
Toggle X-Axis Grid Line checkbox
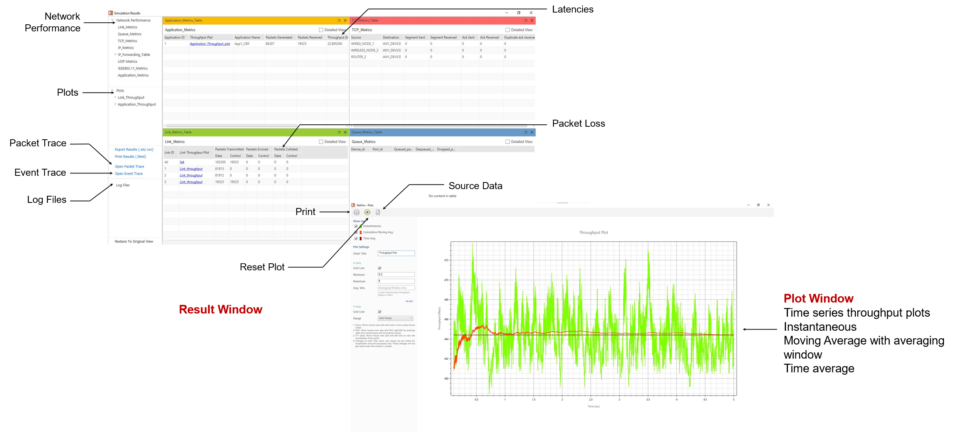click(379, 268)
